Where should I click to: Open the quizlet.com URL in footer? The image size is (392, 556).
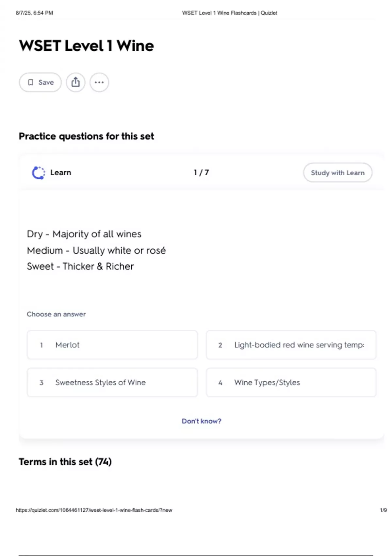pyautogui.click(x=94, y=510)
